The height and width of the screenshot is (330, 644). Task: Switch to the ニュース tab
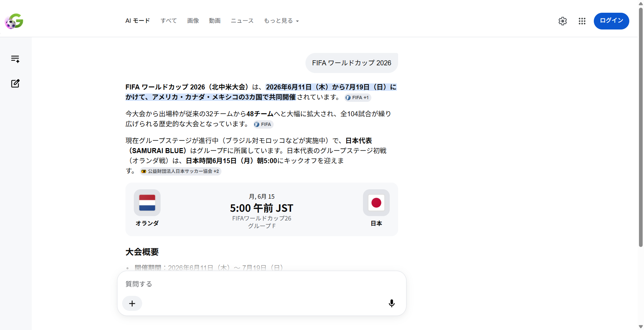click(x=242, y=21)
